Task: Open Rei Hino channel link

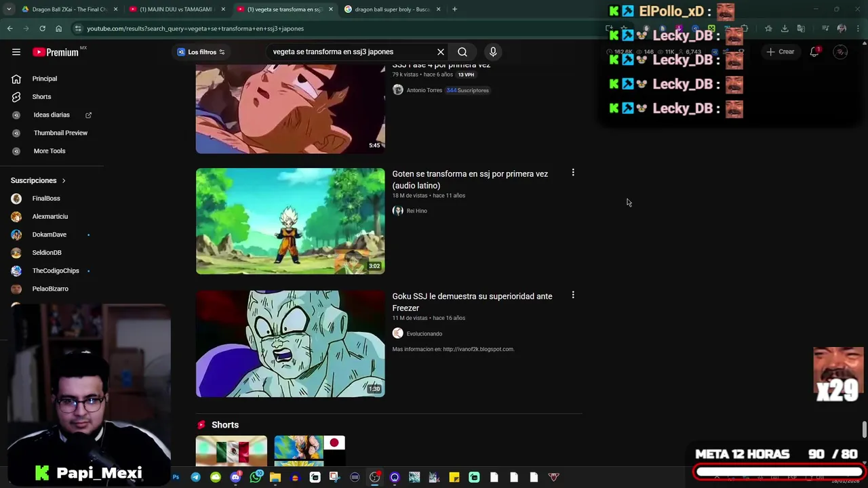Action: click(x=416, y=211)
